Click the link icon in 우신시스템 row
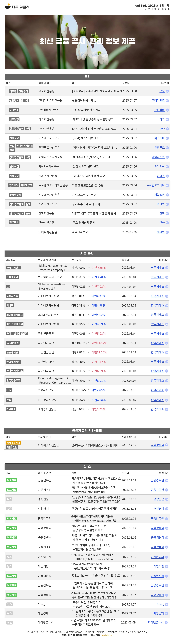 tap(166, 296)
